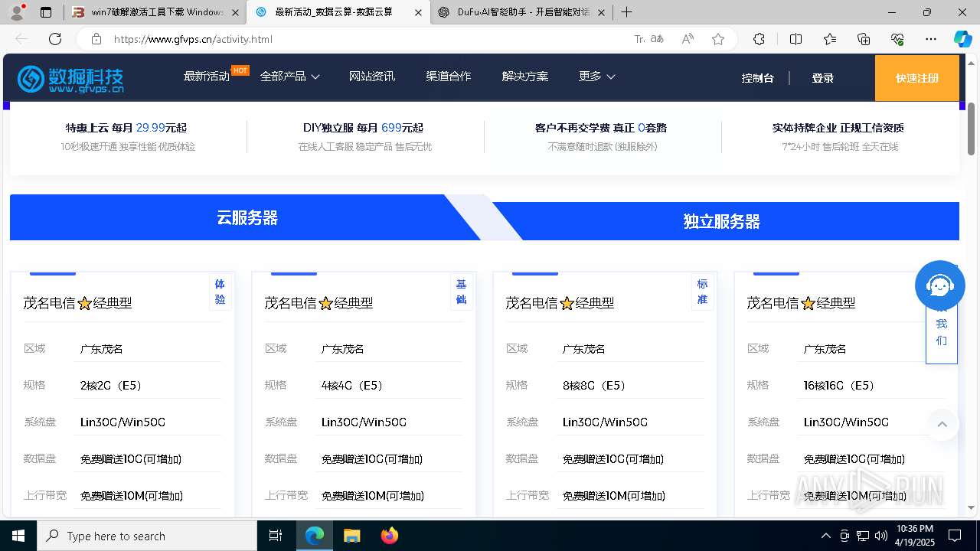Click the 4核4G（E5） spec text
Image resolution: width=980 pixels, height=551 pixels.
[353, 386]
